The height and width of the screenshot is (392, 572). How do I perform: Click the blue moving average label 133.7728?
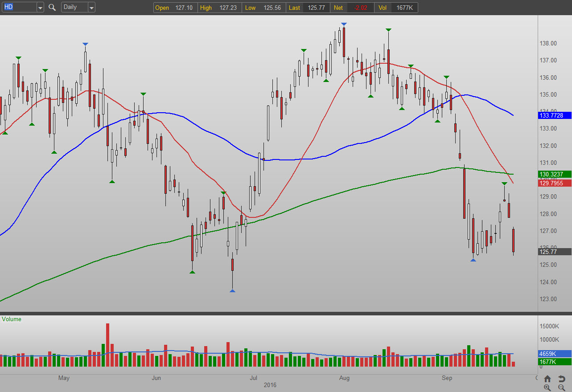pyautogui.click(x=555, y=115)
